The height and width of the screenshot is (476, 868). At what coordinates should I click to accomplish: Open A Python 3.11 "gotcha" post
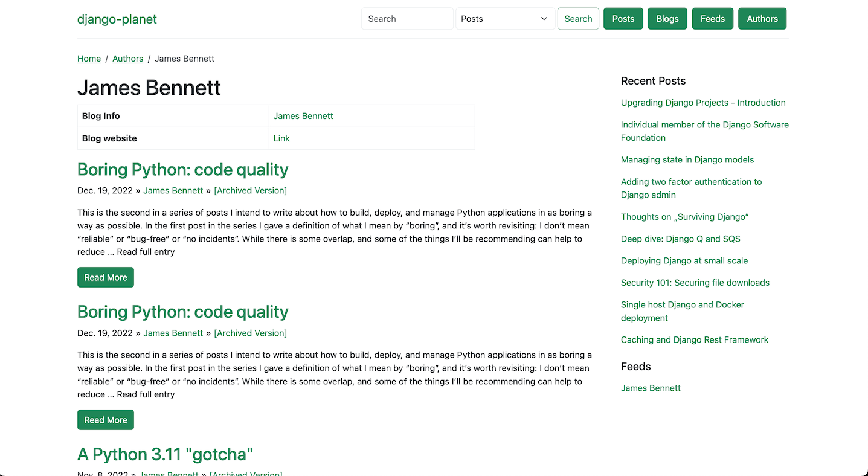pos(165,454)
